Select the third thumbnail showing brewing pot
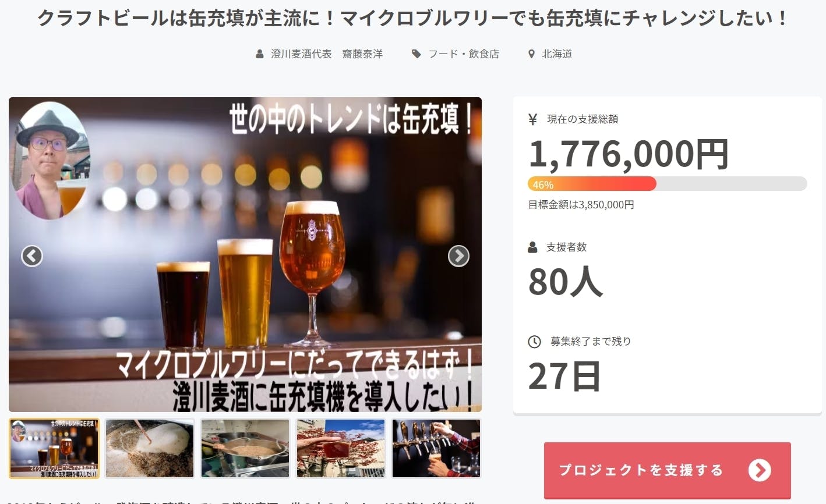The height and width of the screenshot is (504, 826). (x=245, y=448)
